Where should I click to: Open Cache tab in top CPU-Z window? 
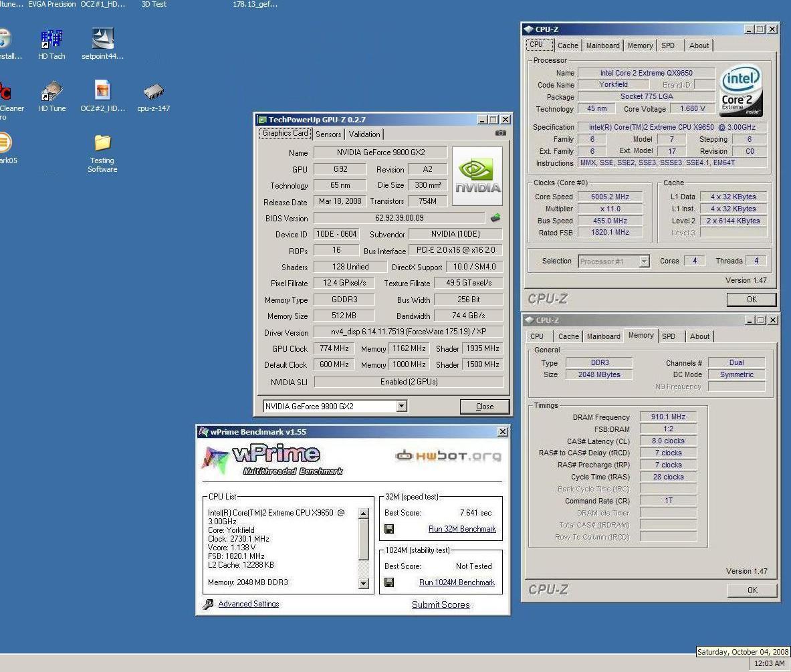(x=568, y=45)
